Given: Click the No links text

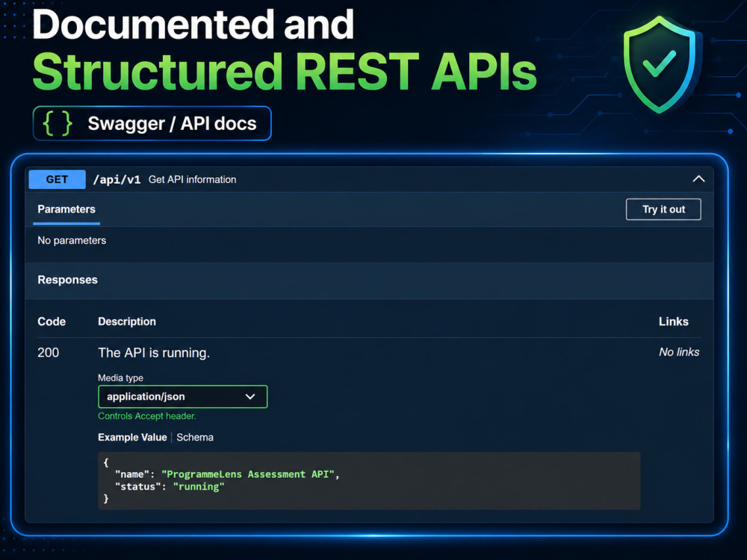Looking at the screenshot, I should pyautogui.click(x=679, y=352).
